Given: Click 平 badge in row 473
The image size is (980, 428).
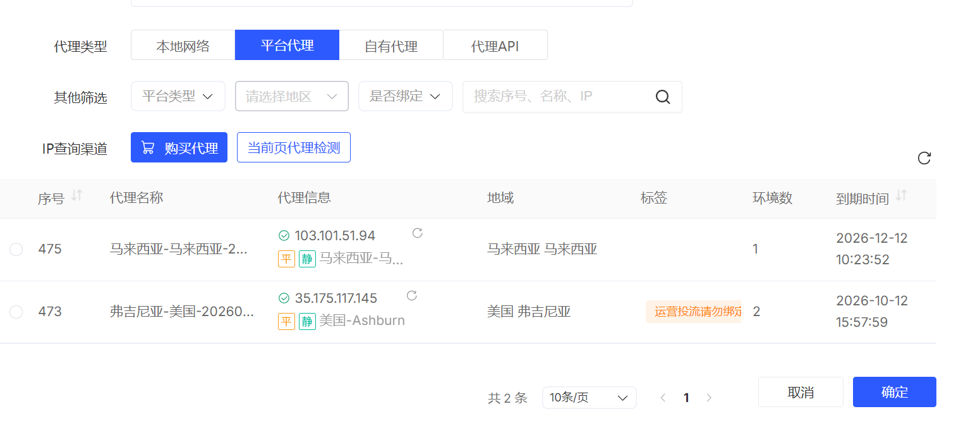Looking at the screenshot, I should tap(286, 321).
